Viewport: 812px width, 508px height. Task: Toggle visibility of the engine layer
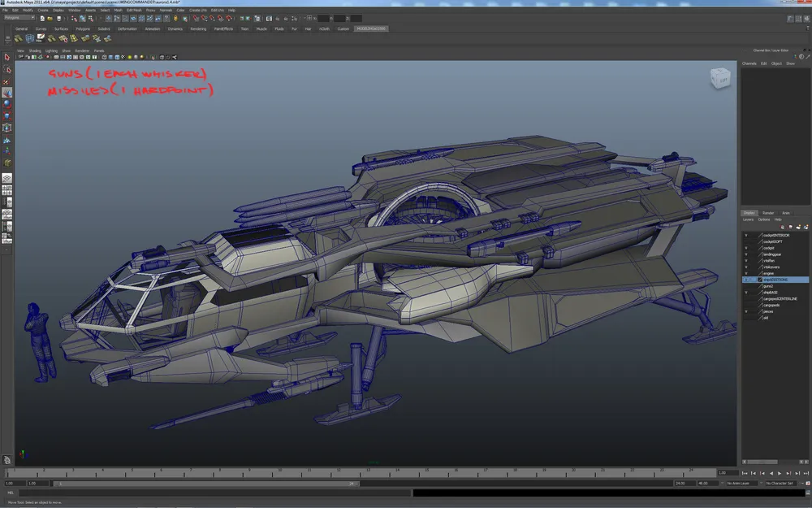[745, 273]
